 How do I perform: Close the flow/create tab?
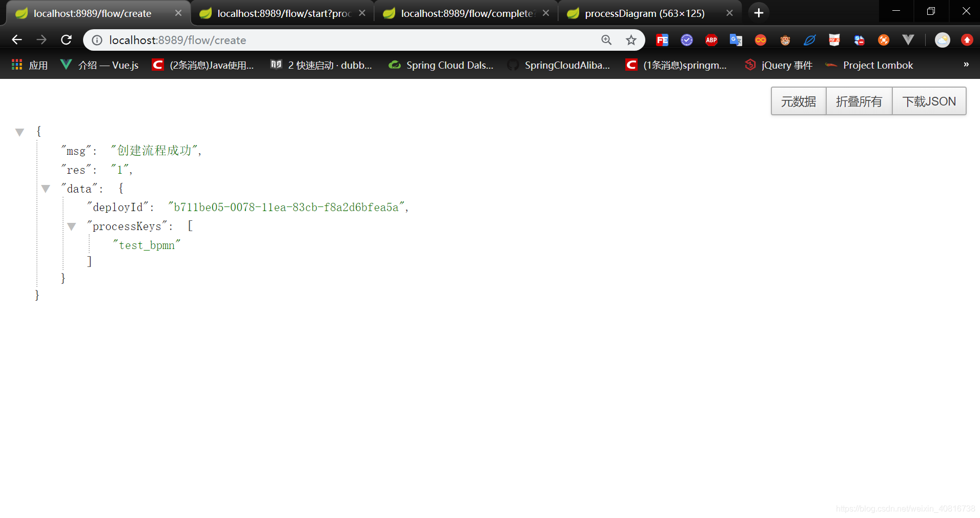pyautogui.click(x=178, y=13)
